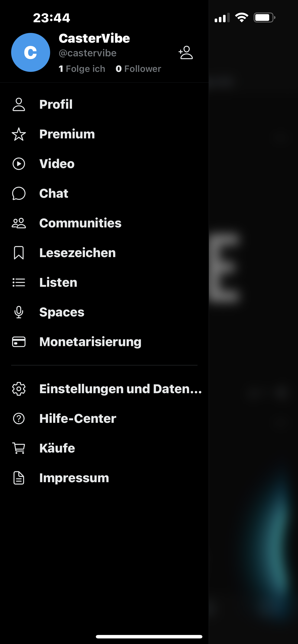Tap the CasterVibe profile avatar
Image resolution: width=298 pixels, height=644 pixels.
click(31, 52)
